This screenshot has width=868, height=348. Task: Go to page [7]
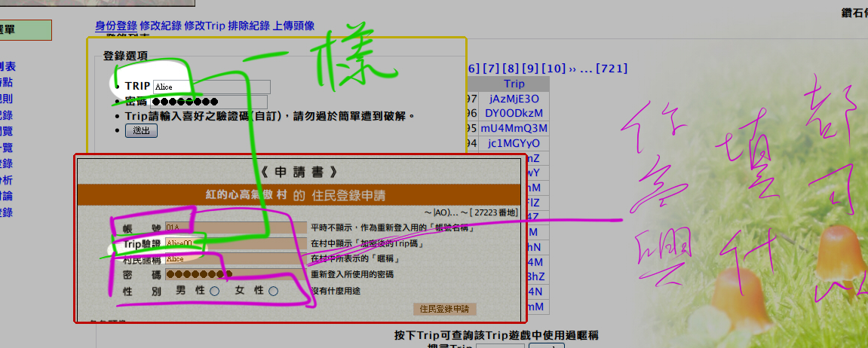click(x=491, y=69)
